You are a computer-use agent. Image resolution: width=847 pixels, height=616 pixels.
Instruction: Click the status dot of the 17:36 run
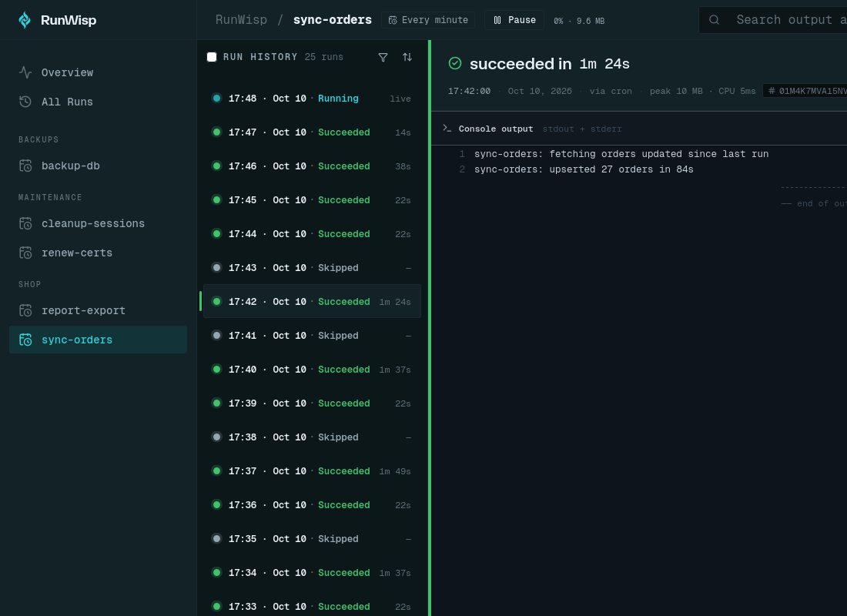point(216,504)
